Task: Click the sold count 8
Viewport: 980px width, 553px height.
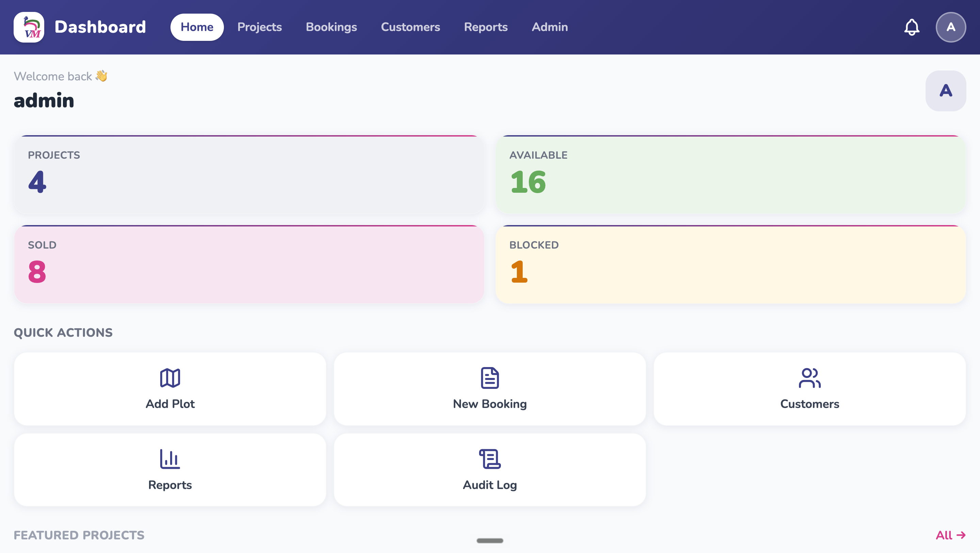Action: (37, 272)
